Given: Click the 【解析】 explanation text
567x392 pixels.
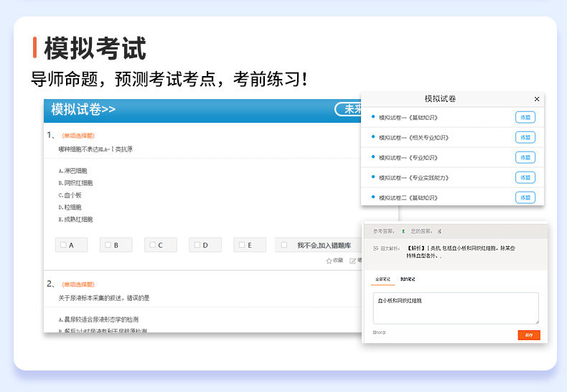Looking at the screenshot, I should 461,252.
